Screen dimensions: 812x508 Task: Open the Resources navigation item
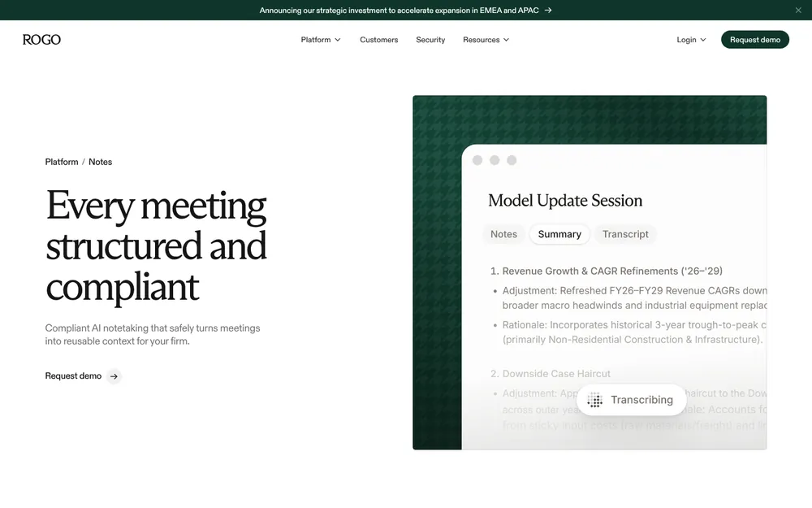click(x=481, y=40)
